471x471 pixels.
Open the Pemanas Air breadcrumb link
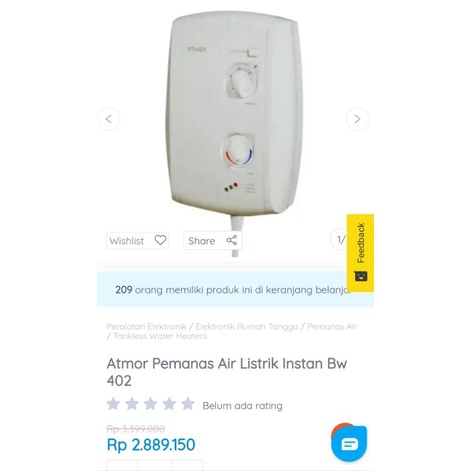[332, 326]
